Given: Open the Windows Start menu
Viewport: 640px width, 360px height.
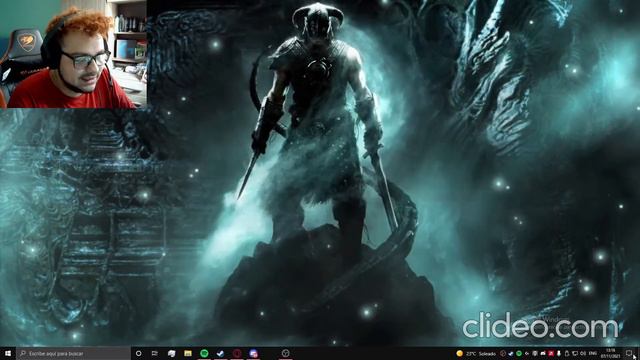Looking at the screenshot, I should 8,353.
